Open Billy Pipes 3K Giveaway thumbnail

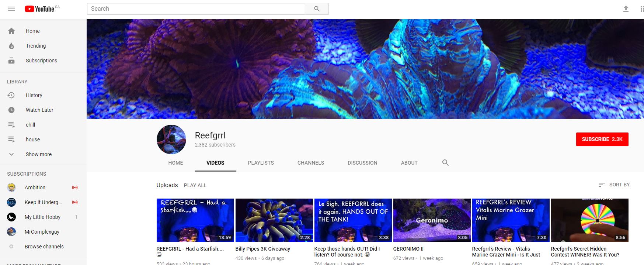pos(274,220)
